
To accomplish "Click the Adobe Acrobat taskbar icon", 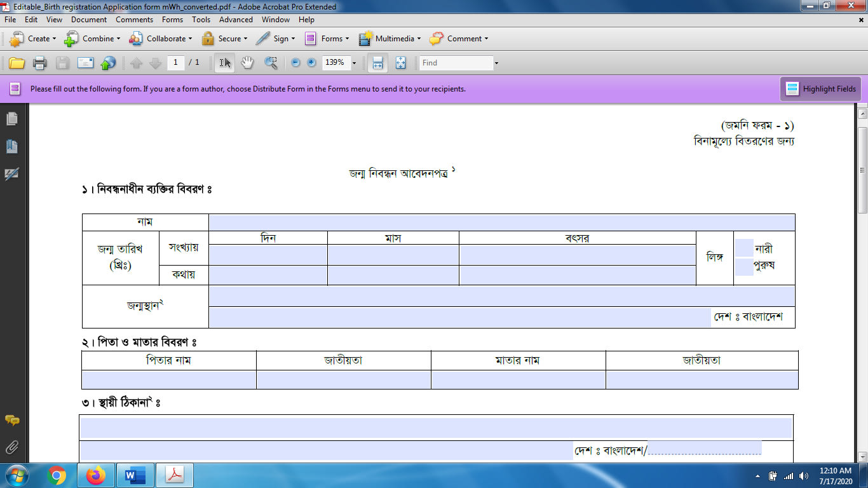I will pos(175,475).
